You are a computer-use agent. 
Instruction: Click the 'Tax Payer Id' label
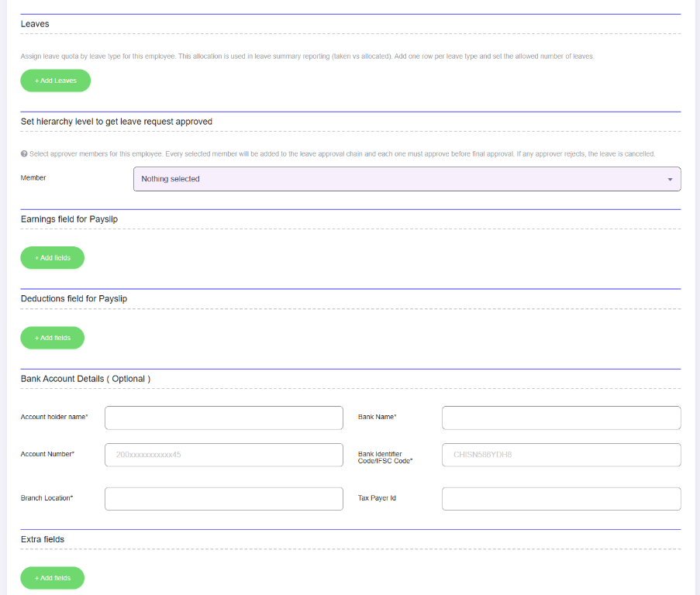pyautogui.click(x=377, y=497)
